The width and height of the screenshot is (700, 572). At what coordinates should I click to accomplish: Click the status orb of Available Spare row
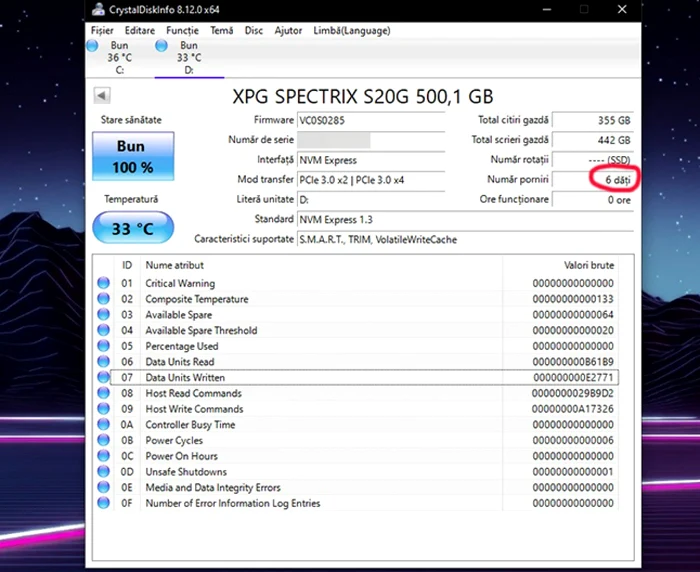tap(103, 314)
